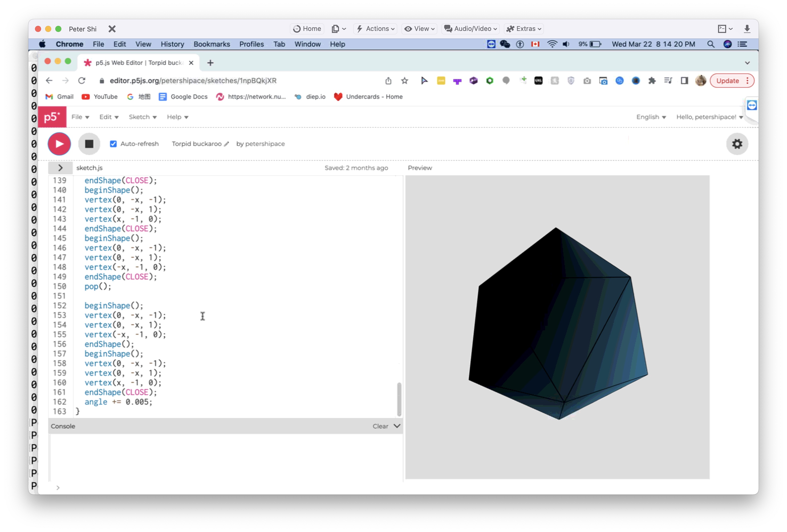Open the Google 地图 bookmark
This screenshot has height=532, width=787.
[x=138, y=97]
